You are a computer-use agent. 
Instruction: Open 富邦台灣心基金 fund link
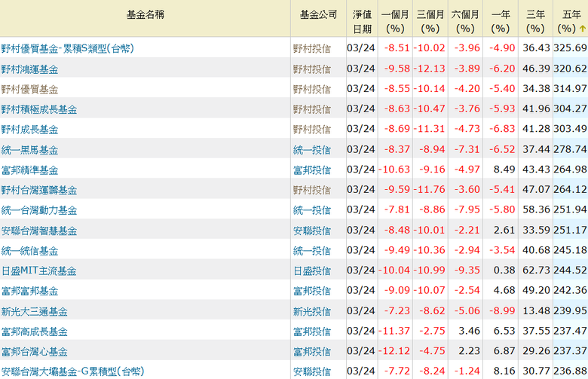coord(34,352)
